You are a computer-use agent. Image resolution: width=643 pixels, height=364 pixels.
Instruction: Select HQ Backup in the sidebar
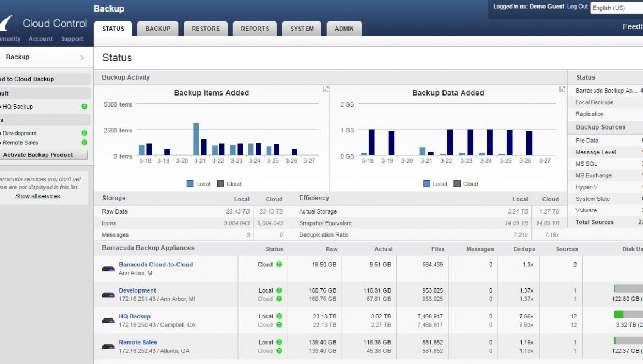pos(18,107)
